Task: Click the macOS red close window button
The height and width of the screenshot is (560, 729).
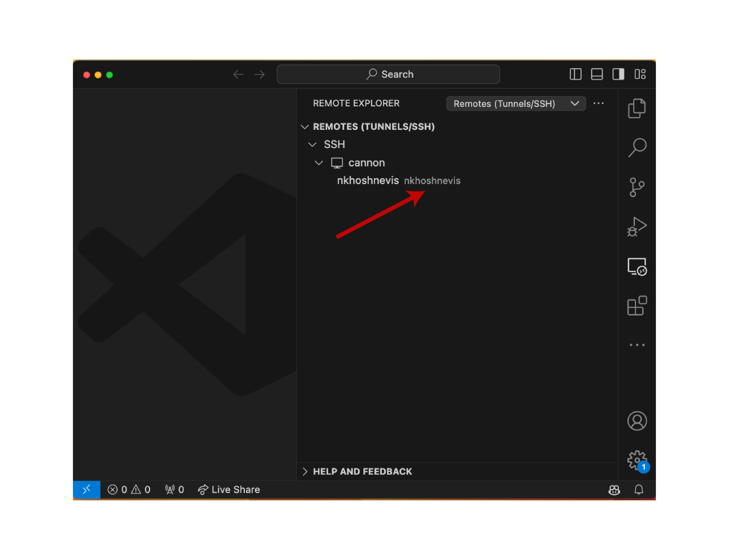Action: point(87,75)
